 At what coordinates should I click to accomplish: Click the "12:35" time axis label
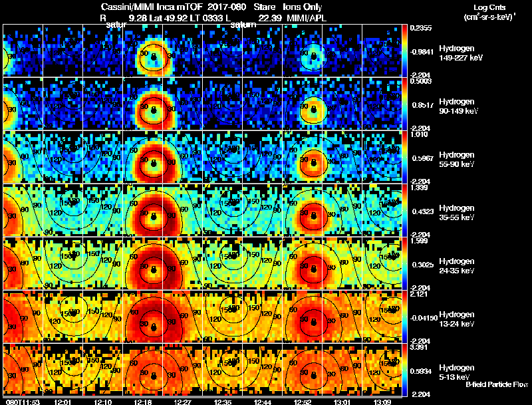tap(223, 402)
